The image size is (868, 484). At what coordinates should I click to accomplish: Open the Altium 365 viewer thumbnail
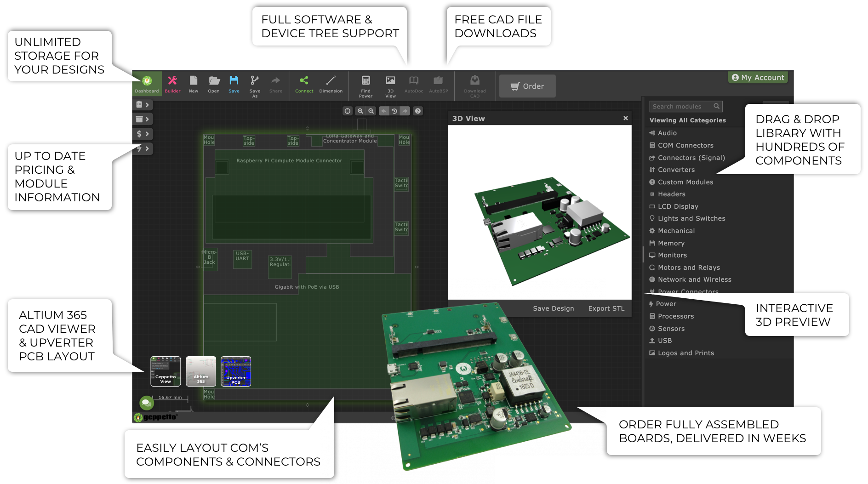[201, 371]
